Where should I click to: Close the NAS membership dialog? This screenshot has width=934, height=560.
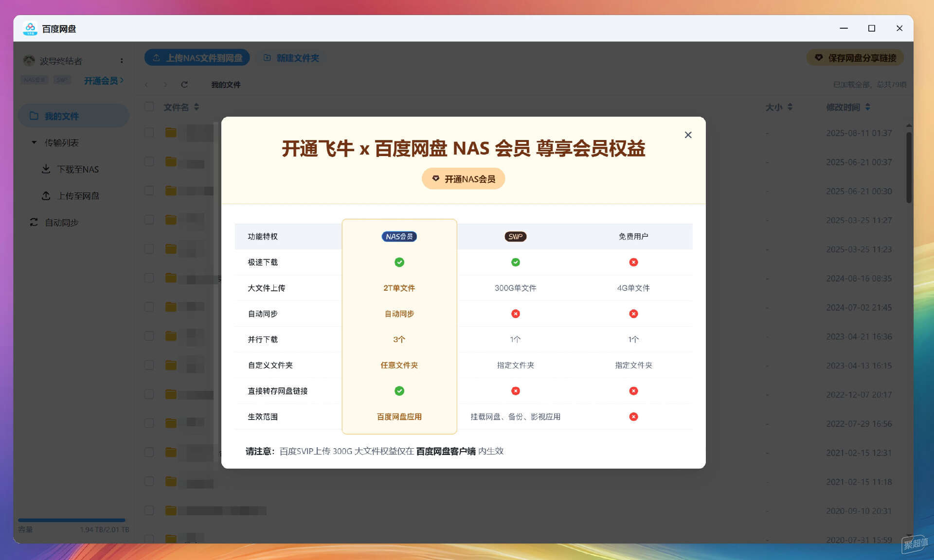pyautogui.click(x=688, y=135)
